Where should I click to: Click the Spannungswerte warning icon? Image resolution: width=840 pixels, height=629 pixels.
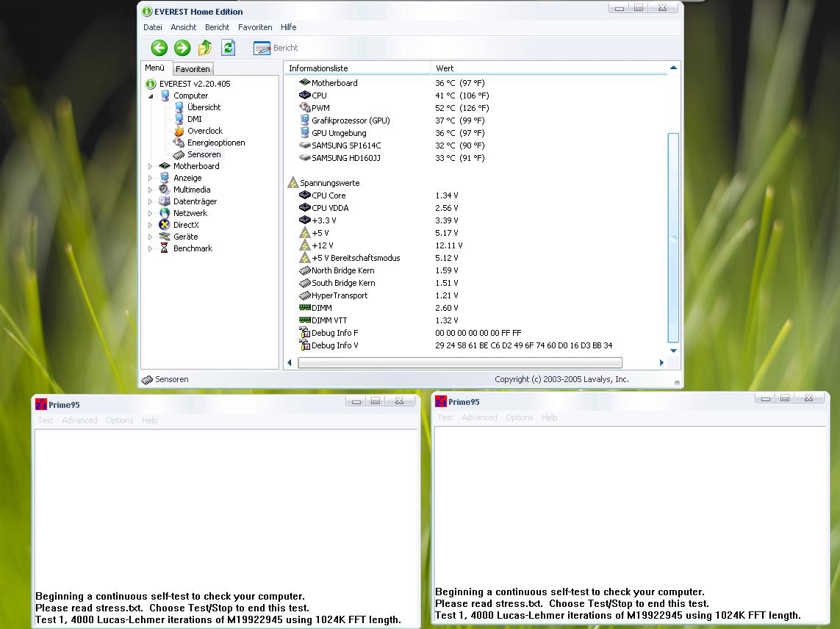click(293, 183)
